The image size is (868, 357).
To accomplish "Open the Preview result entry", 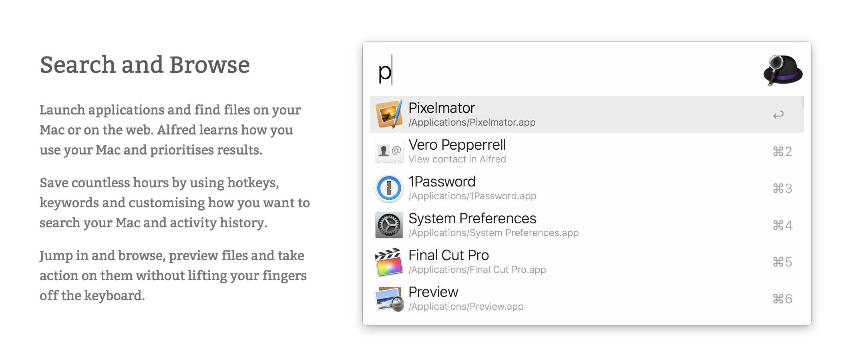I will pyautogui.click(x=433, y=292).
